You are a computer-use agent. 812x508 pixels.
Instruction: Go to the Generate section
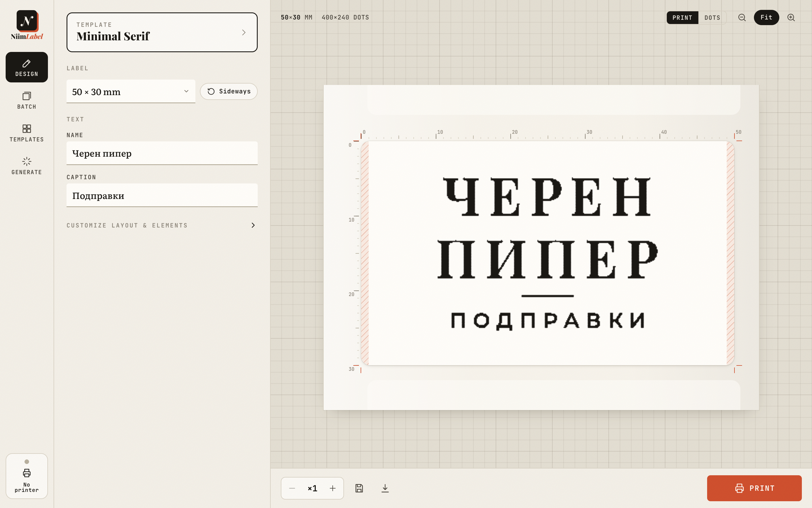click(x=27, y=166)
